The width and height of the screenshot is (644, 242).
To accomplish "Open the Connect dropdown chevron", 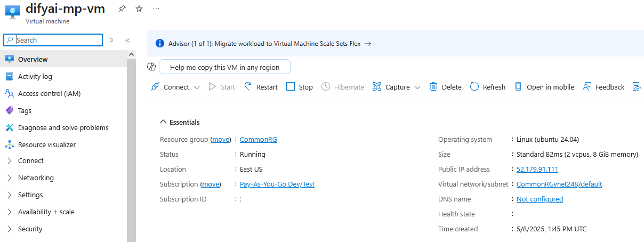I will point(197,87).
